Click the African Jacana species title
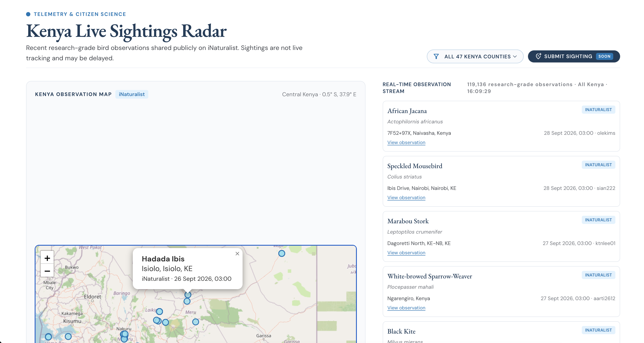 407,111
